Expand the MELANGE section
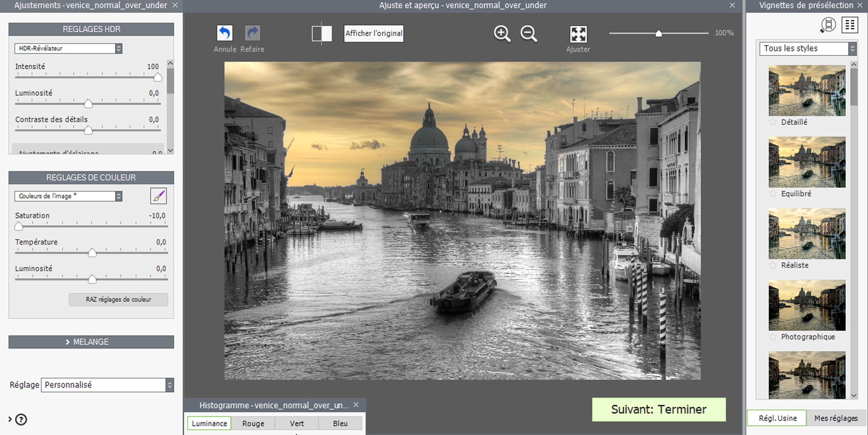 91,342
